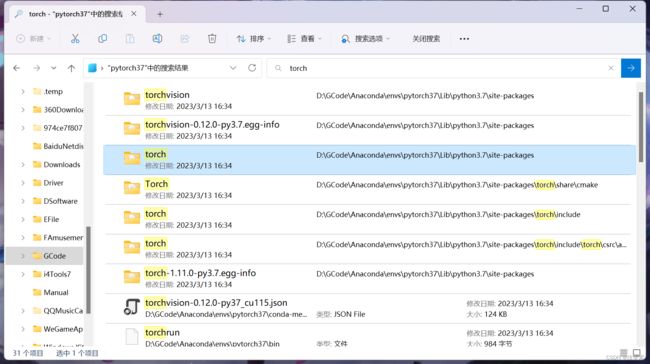
Task: Click the Delete trash icon
Action: (212, 39)
